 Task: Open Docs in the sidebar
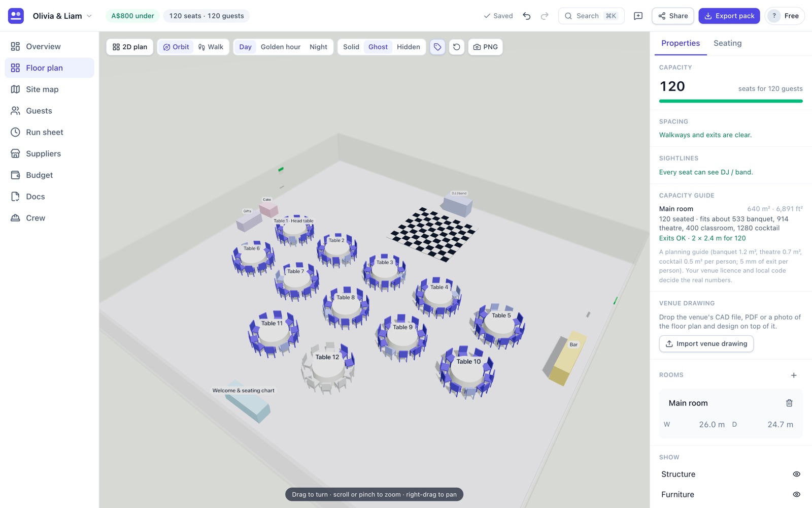click(x=49, y=197)
